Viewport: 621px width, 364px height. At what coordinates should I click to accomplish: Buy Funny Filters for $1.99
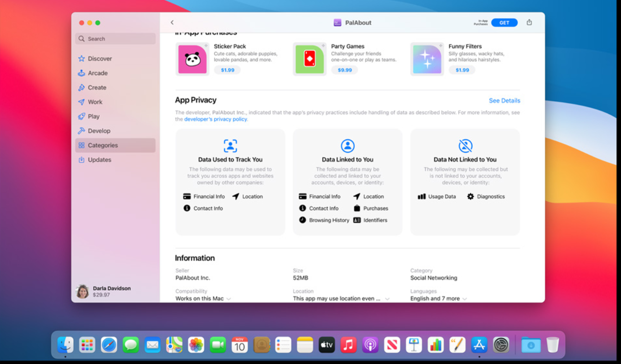(462, 70)
